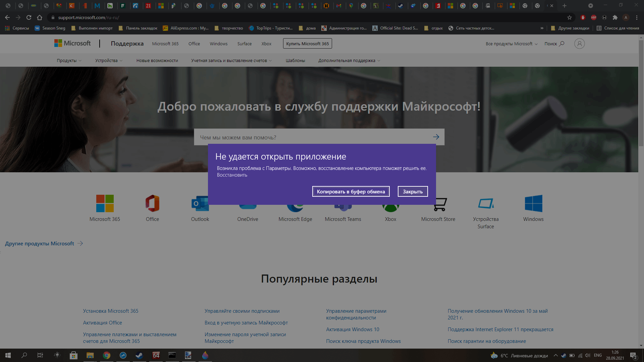Click the Поиск search link in header
644x362 pixels.
554,44
